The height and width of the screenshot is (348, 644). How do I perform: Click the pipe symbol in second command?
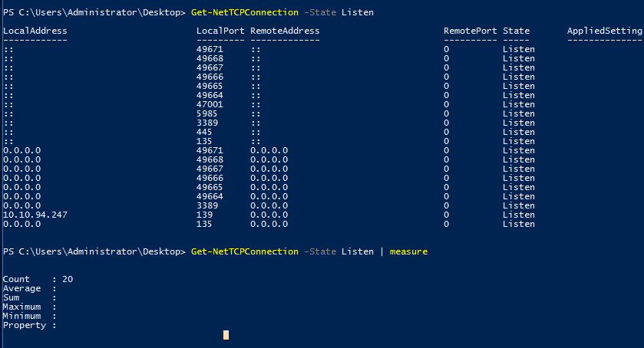[381, 251]
